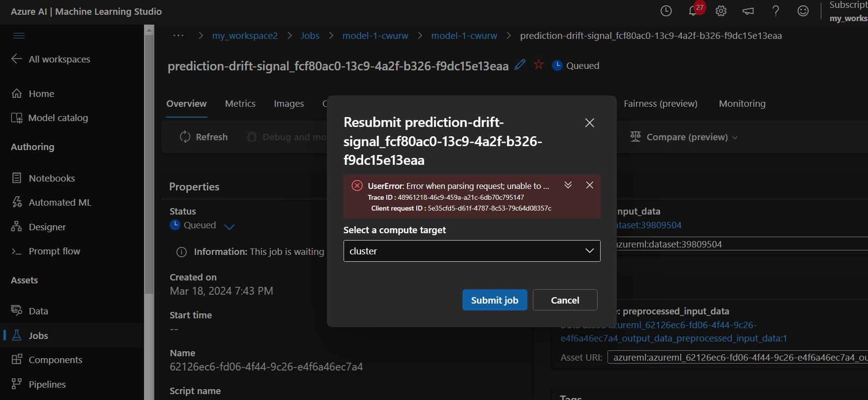
Task: Click the Queued status next to title
Action: coord(576,65)
